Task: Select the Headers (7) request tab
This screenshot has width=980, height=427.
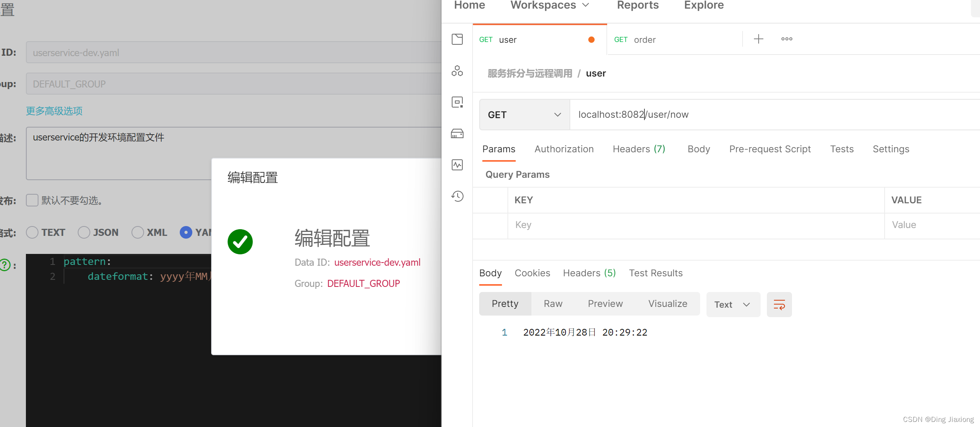Action: (x=639, y=149)
